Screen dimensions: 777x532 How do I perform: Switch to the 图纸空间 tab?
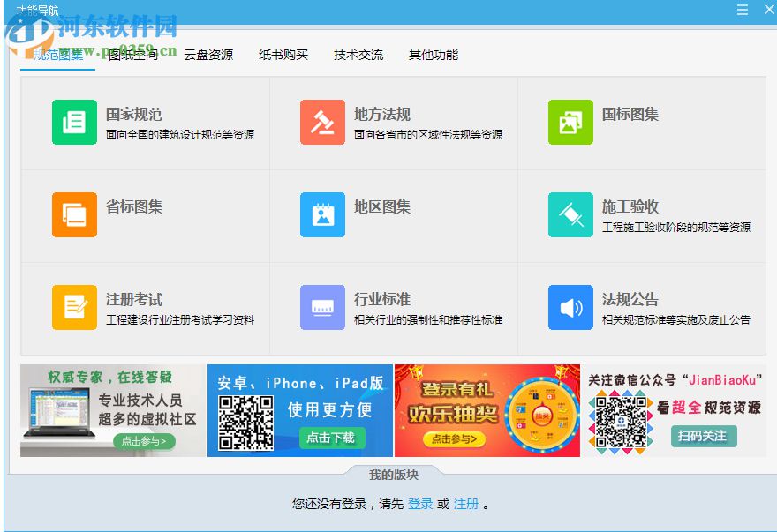pyautogui.click(x=132, y=55)
